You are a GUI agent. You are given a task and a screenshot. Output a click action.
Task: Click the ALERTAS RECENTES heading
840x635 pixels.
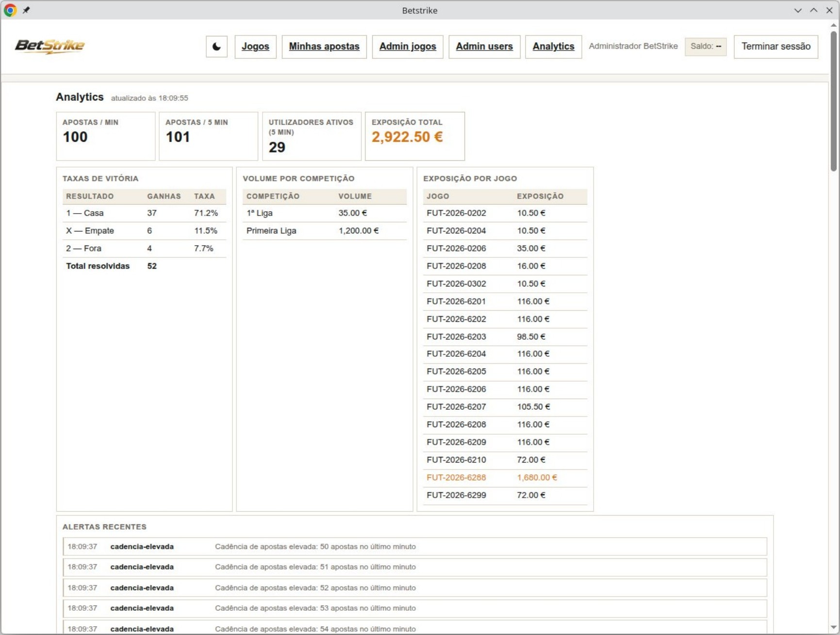[x=104, y=527]
